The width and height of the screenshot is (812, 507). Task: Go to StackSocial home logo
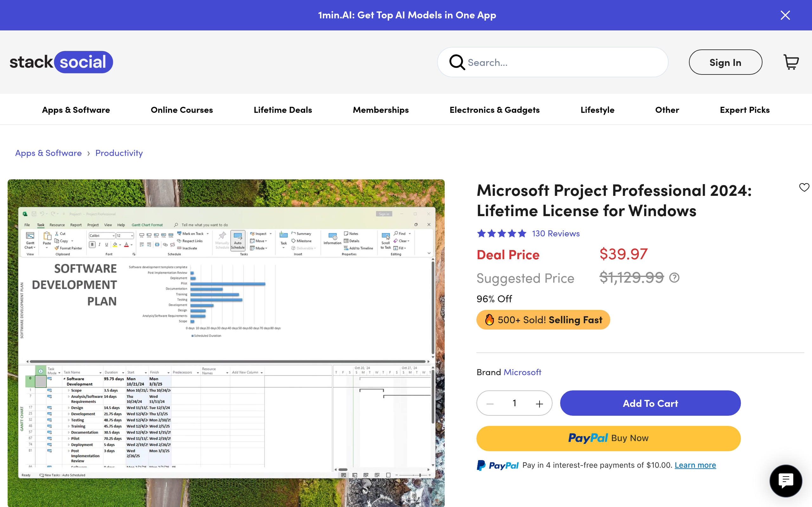(x=61, y=62)
